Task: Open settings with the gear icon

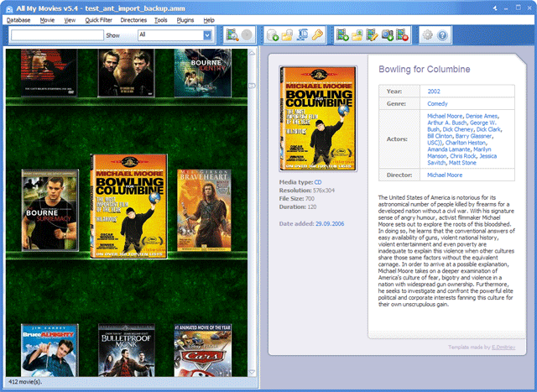Action: click(x=427, y=35)
